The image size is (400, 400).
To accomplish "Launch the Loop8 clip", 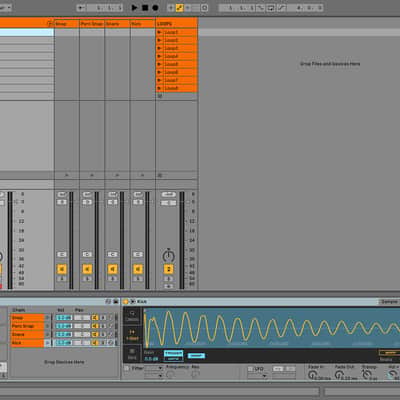I will (160, 88).
